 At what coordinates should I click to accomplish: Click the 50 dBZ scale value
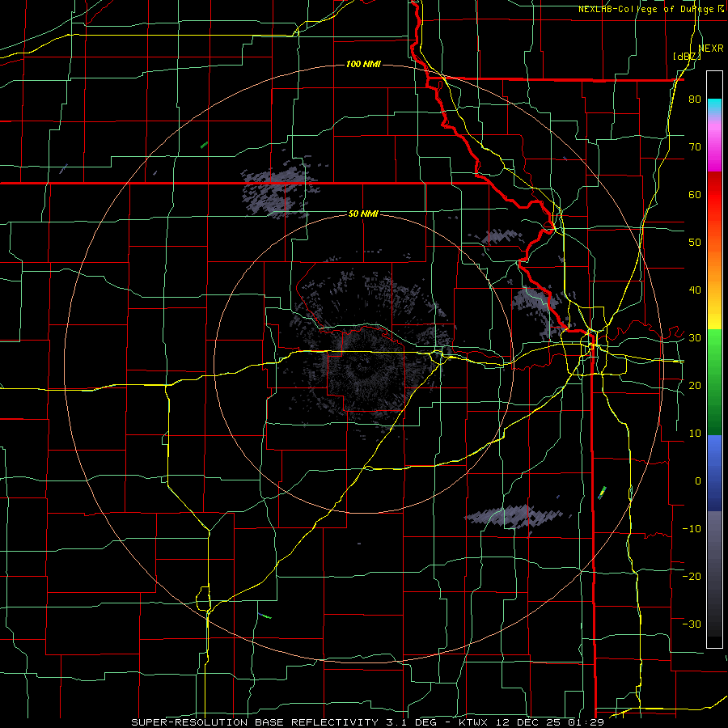(x=695, y=243)
